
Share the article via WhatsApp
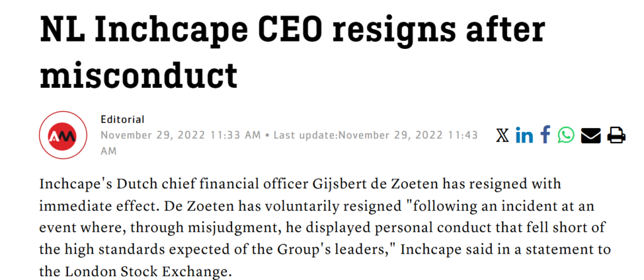[566, 135]
